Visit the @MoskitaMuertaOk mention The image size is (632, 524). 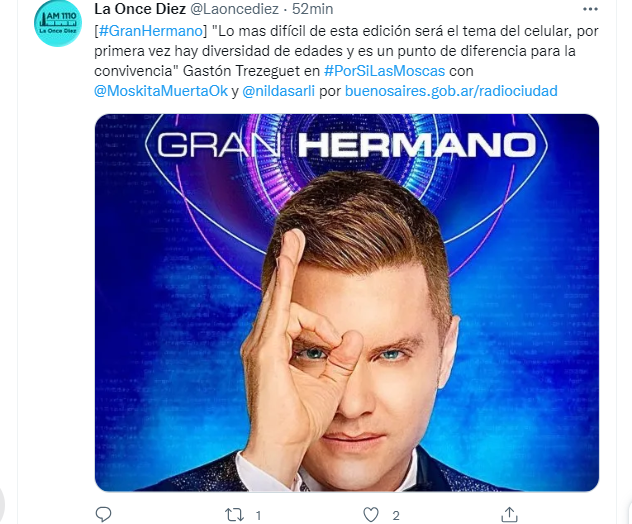(x=161, y=91)
